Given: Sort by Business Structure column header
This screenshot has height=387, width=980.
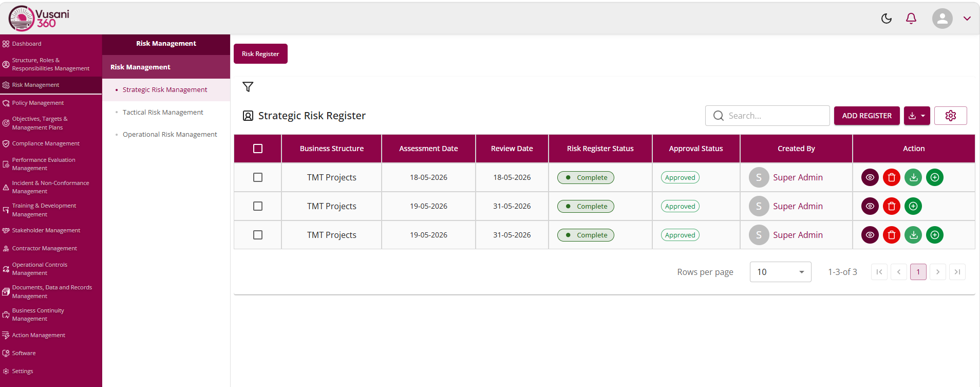Looking at the screenshot, I should coord(332,149).
